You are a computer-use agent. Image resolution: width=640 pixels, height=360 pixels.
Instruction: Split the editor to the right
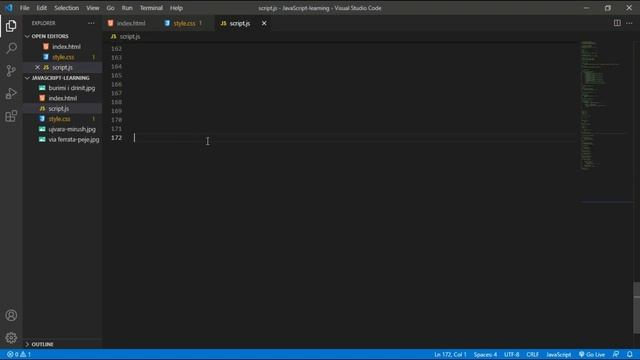[617, 23]
